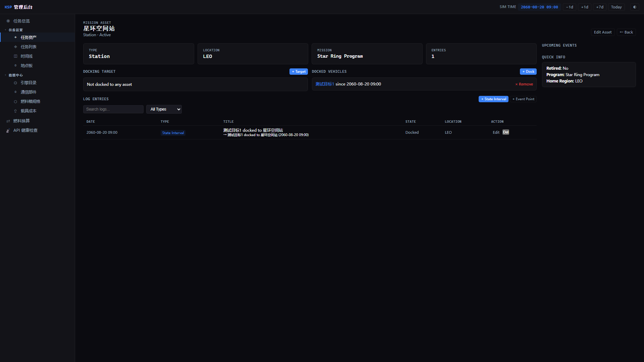Click the SIM TIME value 2060-08-20 09:00

pos(539,7)
